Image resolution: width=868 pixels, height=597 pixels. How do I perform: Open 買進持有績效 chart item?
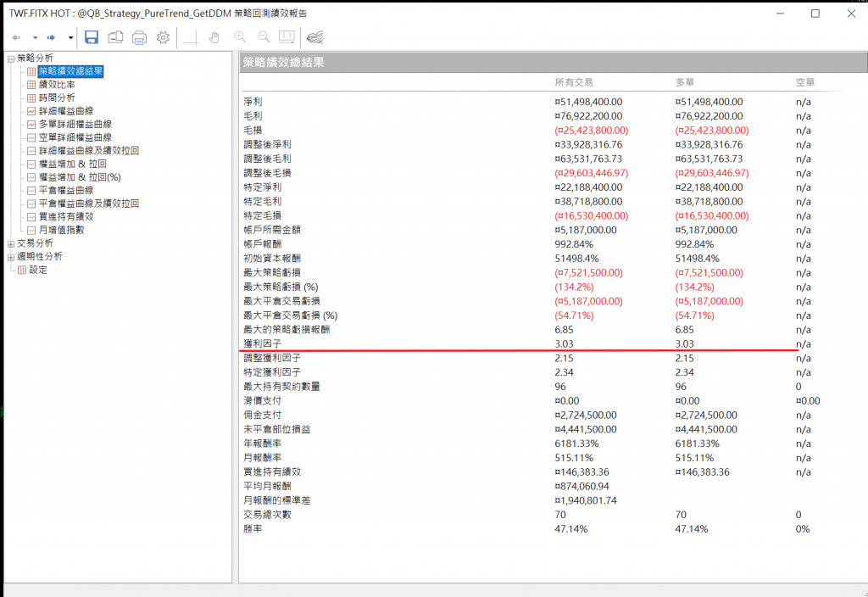(x=66, y=217)
